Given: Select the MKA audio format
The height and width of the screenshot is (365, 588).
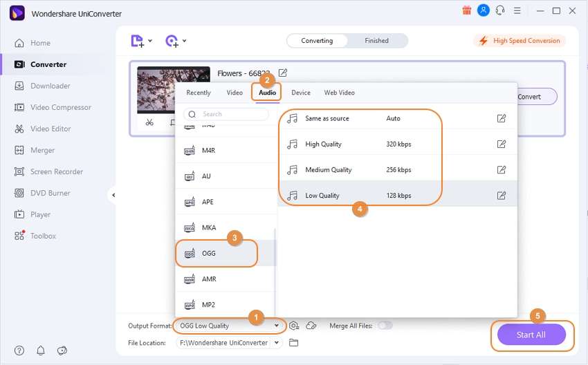Looking at the screenshot, I should pyautogui.click(x=225, y=227).
